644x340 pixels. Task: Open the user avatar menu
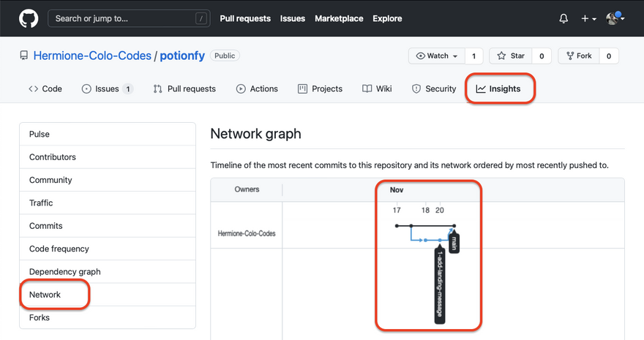(615, 19)
